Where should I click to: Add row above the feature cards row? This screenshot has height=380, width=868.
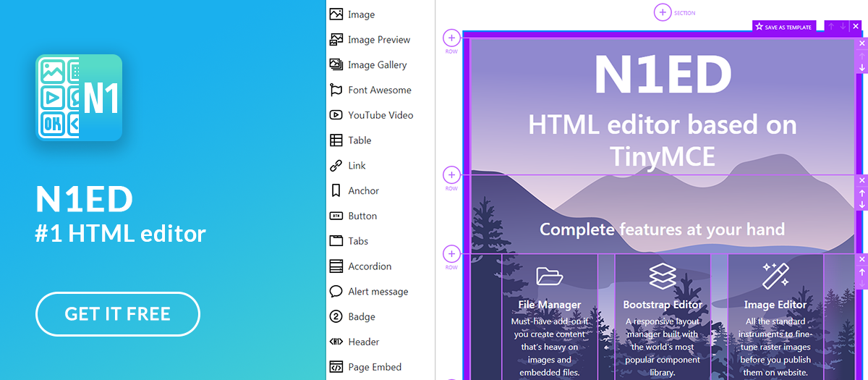pos(451,254)
